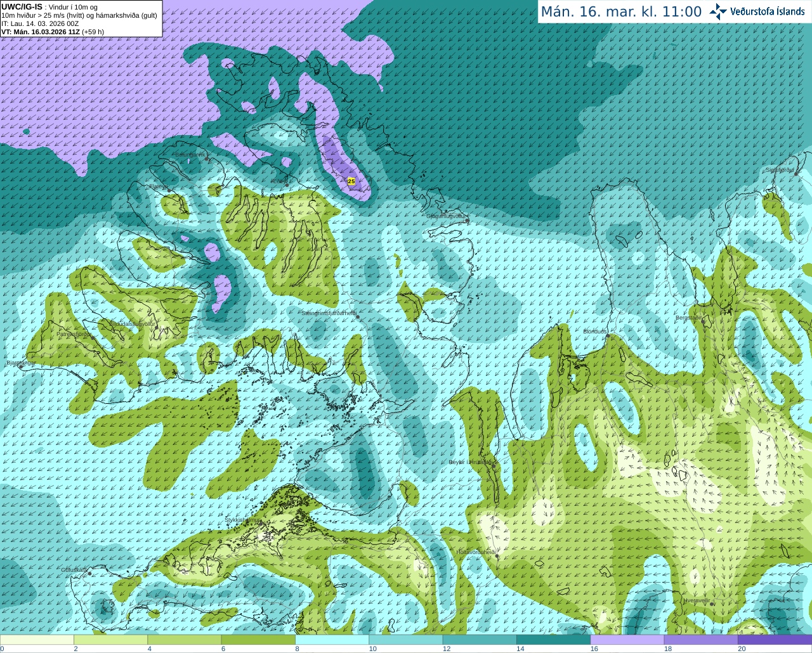Click the 16–18 m/s lavender legend swatch
The height and width of the screenshot is (653, 812).
point(627,640)
